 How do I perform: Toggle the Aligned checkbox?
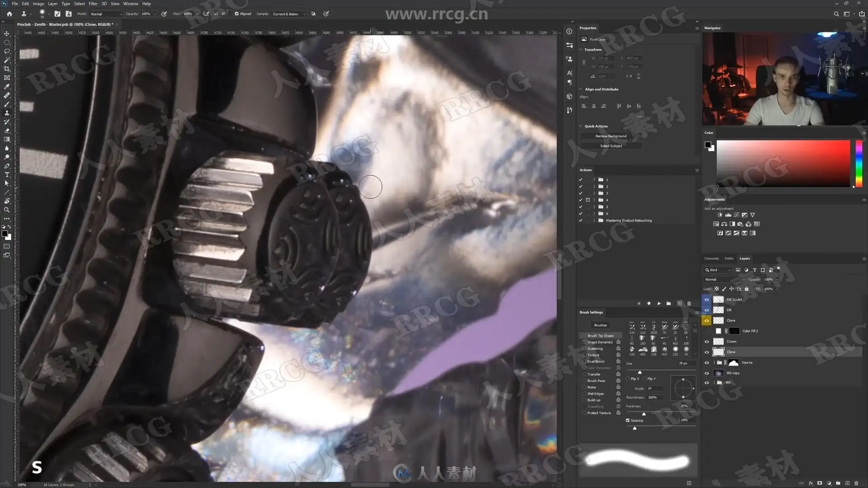click(236, 14)
